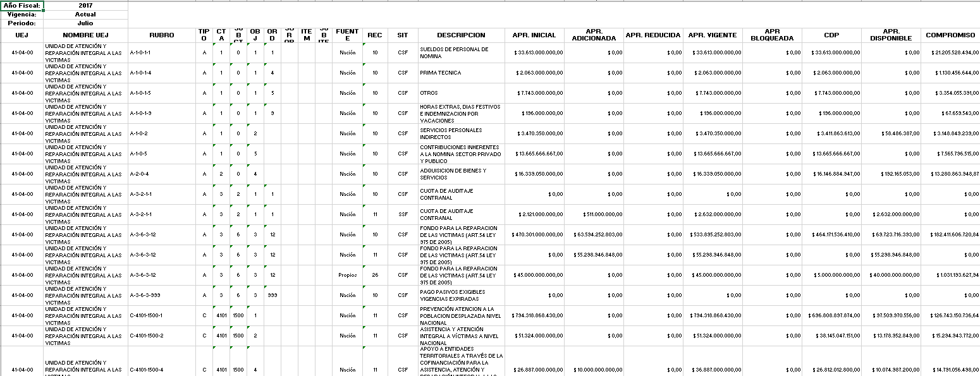The height and width of the screenshot is (376, 980).
Task: Select the 'DESCRIPCION' column header cell
Action: (461, 35)
